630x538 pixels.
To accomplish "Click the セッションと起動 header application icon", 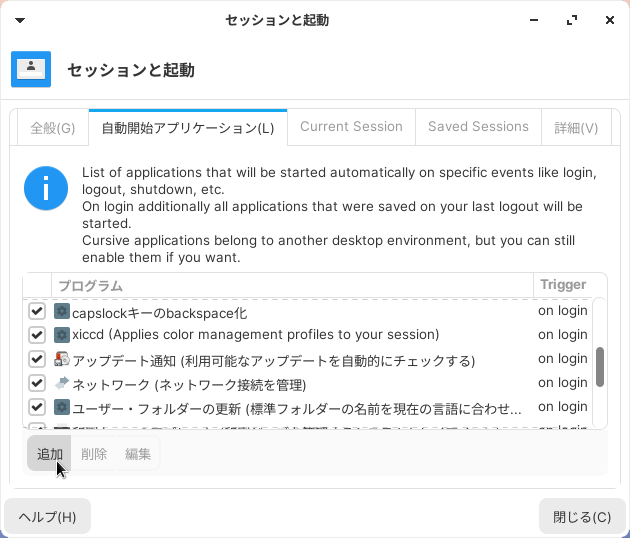I will point(31,69).
